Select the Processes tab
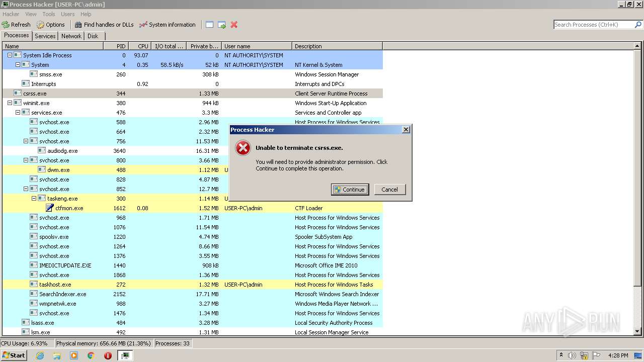644x362 pixels. (x=17, y=35)
